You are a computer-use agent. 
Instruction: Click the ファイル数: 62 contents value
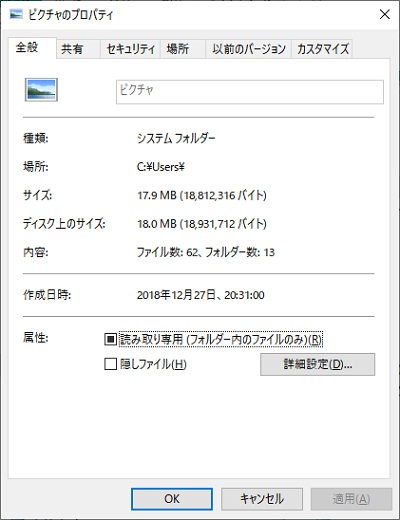pyautogui.click(x=206, y=252)
